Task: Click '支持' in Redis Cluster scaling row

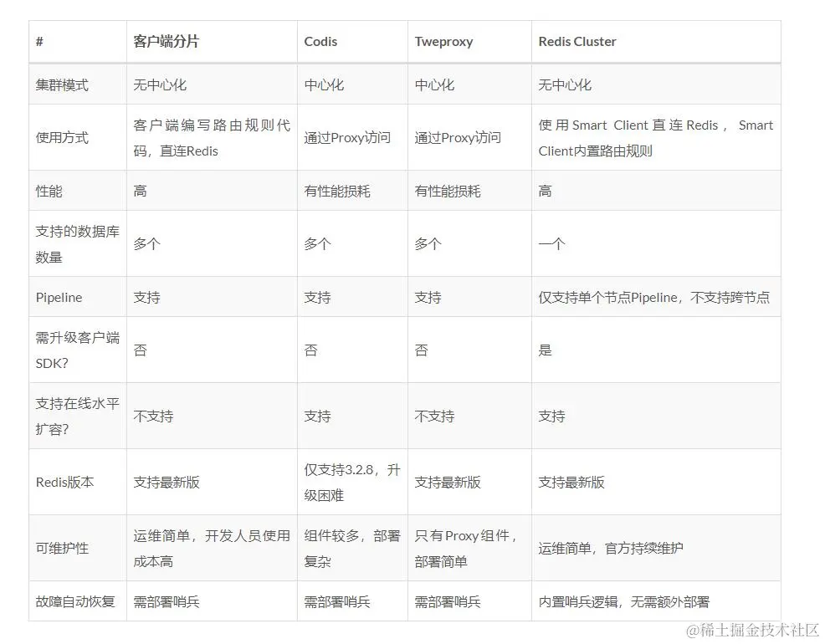Action: [x=551, y=417]
